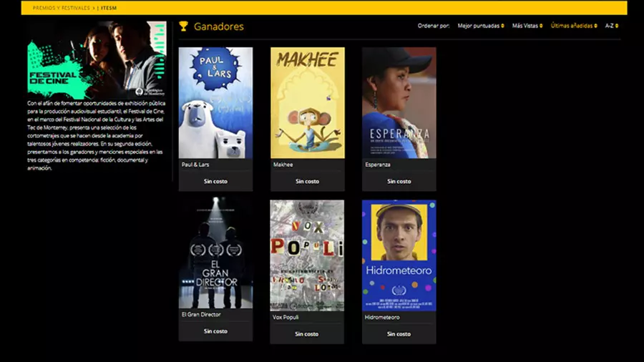Screen dimensions: 644x362
Task: Open Paul & Lars poster
Action: point(215,102)
